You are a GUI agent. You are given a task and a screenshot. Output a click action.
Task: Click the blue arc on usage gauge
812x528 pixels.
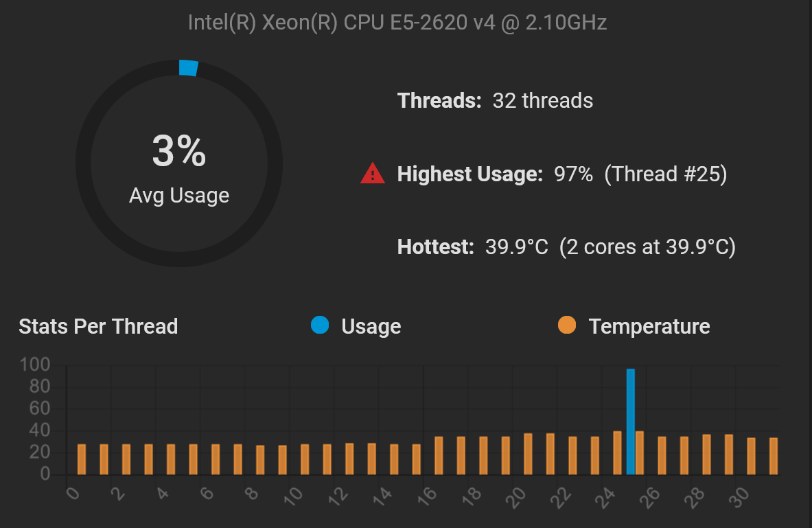[x=189, y=68]
